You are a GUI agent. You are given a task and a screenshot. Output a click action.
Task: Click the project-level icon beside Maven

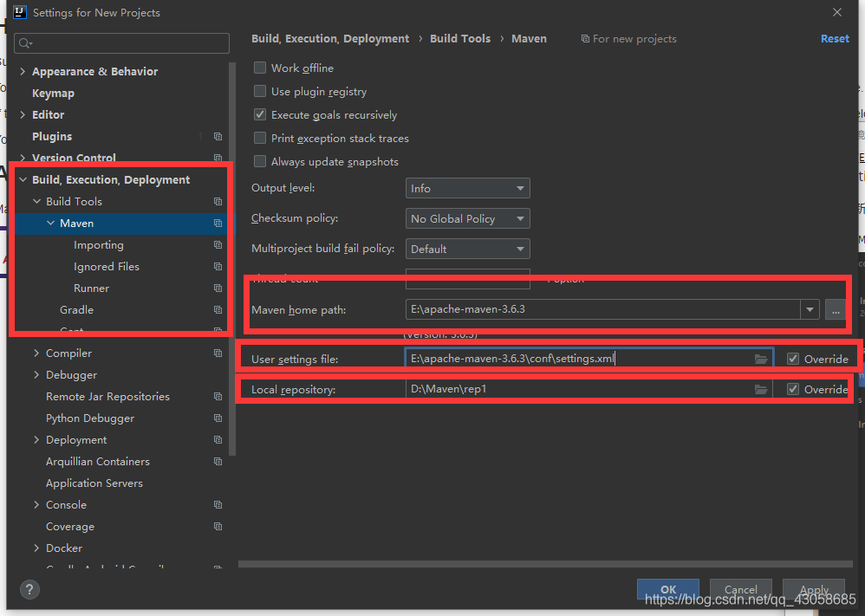click(218, 223)
